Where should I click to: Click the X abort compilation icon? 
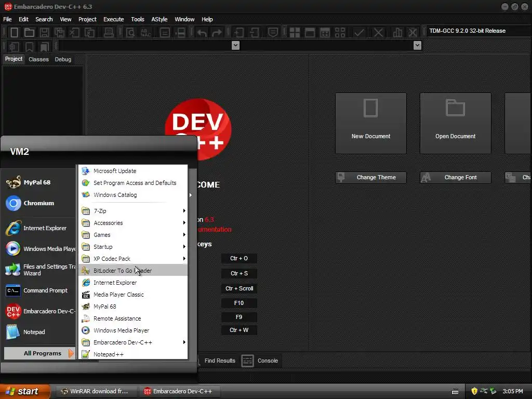click(x=378, y=33)
